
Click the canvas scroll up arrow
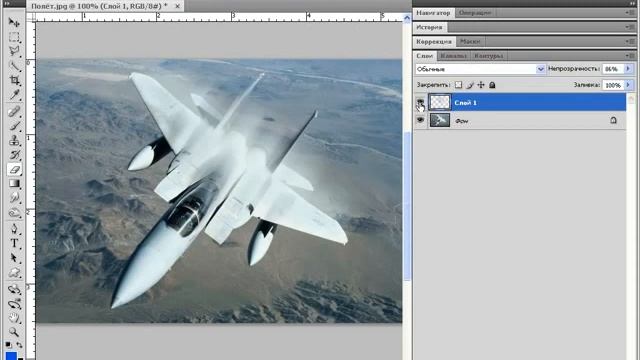click(x=407, y=18)
